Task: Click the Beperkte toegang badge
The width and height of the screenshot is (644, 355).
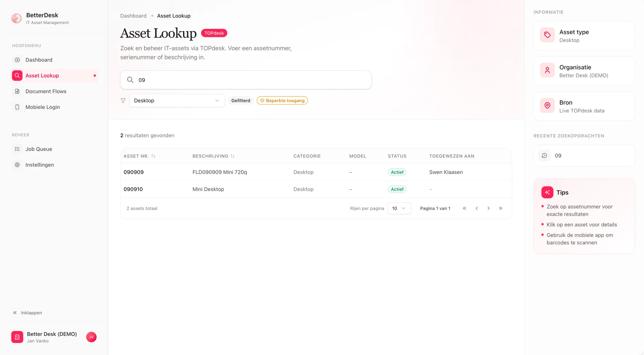Action: (x=282, y=100)
